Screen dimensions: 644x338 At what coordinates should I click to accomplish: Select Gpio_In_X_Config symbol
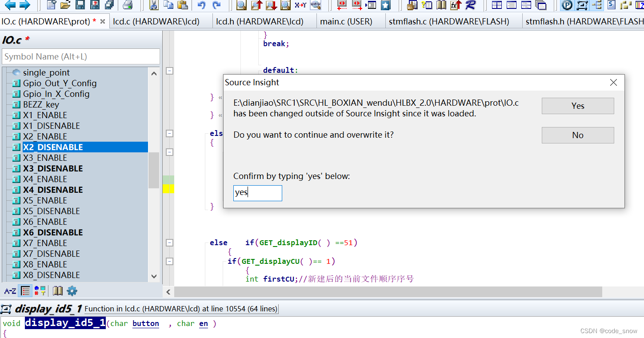56,94
